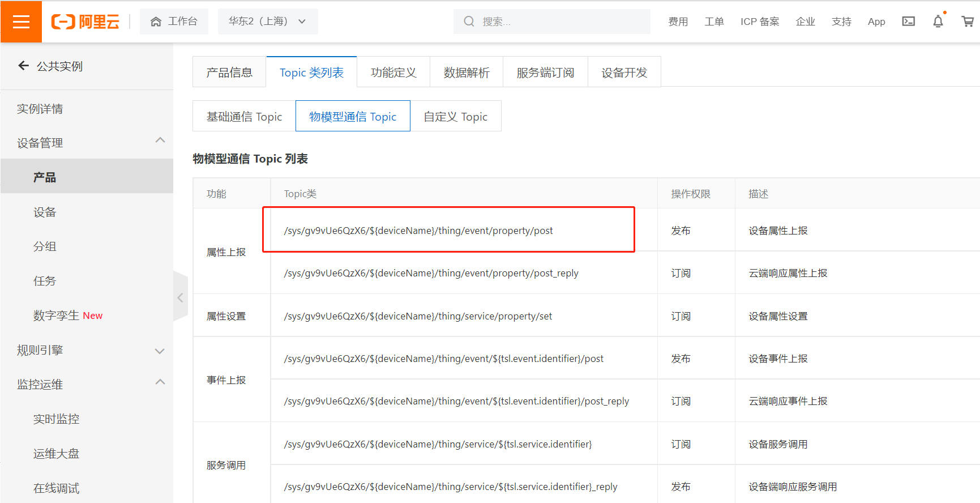
Task: Switch to the 功能定义 tab
Action: pyautogui.click(x=393, y=72)
